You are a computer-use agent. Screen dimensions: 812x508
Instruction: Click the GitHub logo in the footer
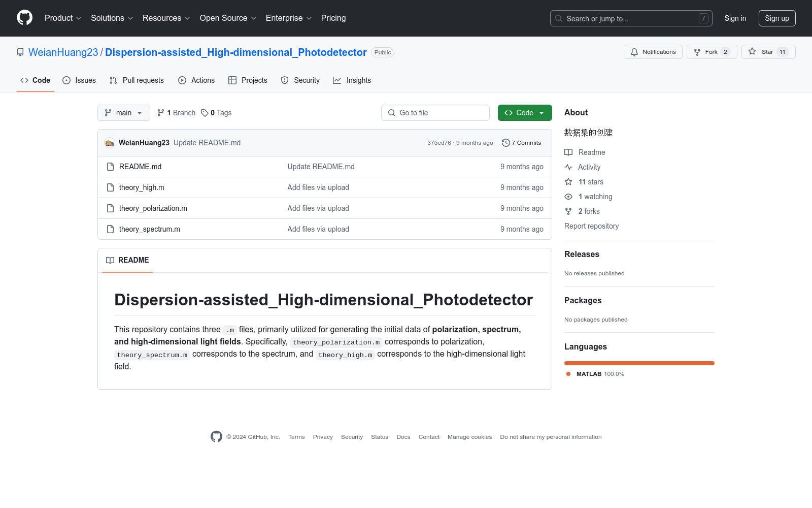(216, 436)
